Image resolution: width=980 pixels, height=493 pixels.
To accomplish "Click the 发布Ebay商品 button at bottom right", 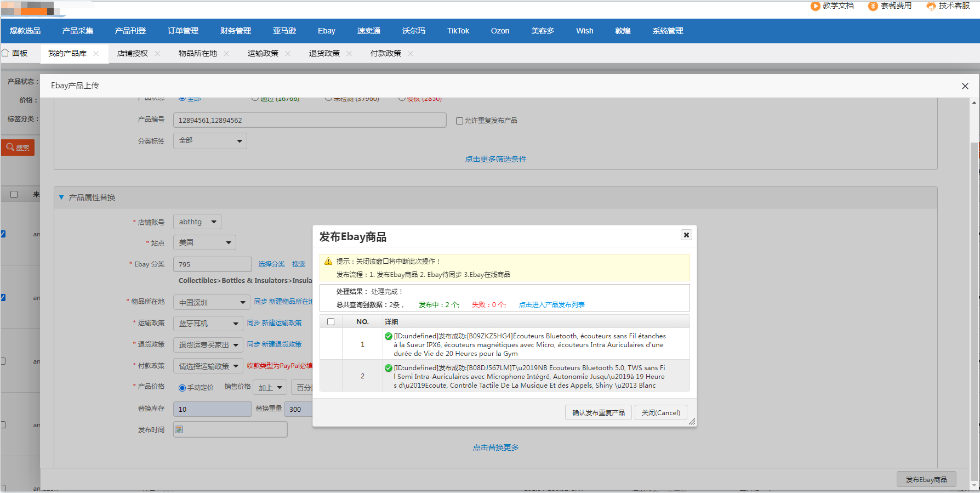I will click(x=926, y=479).
